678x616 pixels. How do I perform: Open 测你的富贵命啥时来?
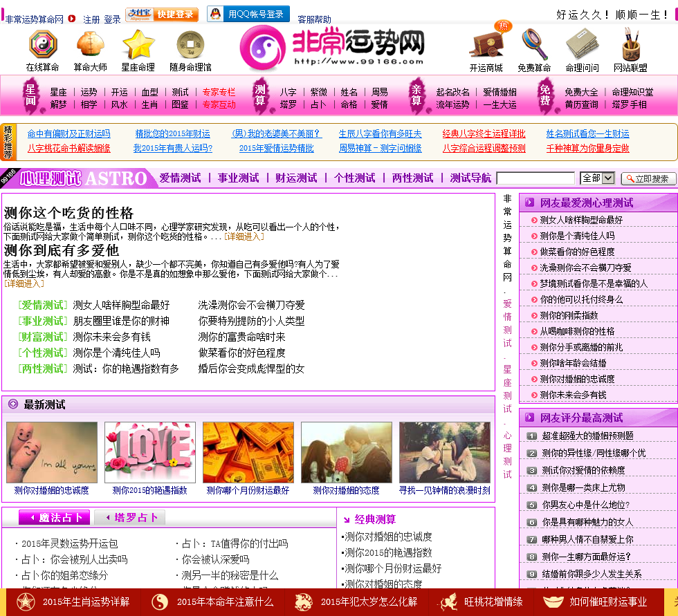coord(241,337)
